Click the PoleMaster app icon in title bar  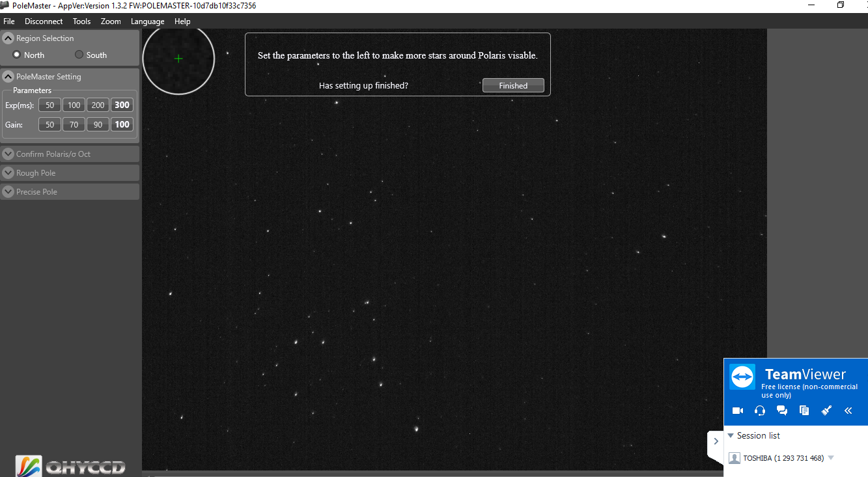click(x=6, y=5)
